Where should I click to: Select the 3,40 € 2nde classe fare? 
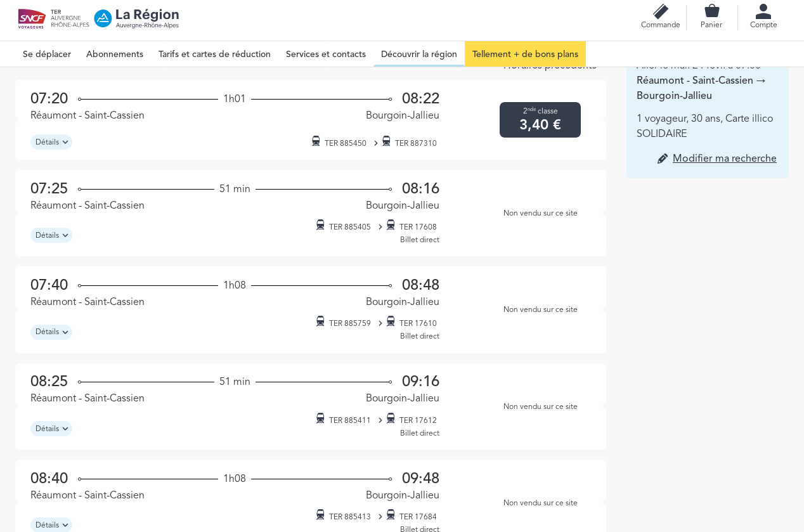540,120
